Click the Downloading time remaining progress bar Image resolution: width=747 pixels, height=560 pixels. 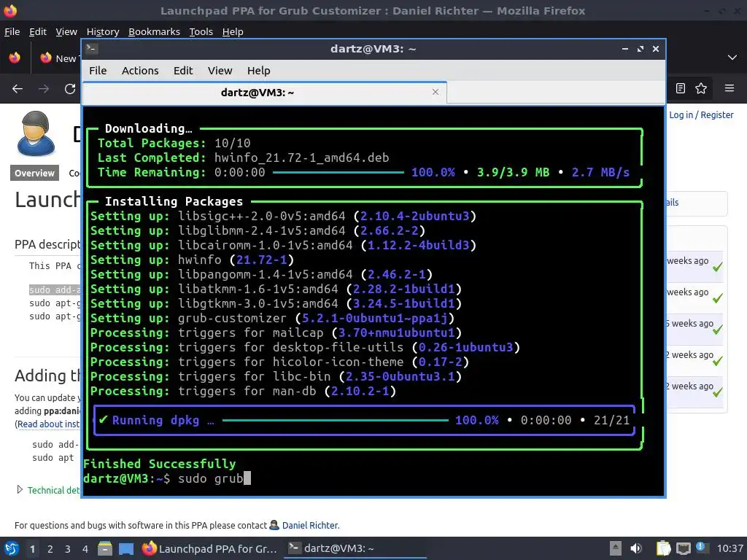point(338,172)
